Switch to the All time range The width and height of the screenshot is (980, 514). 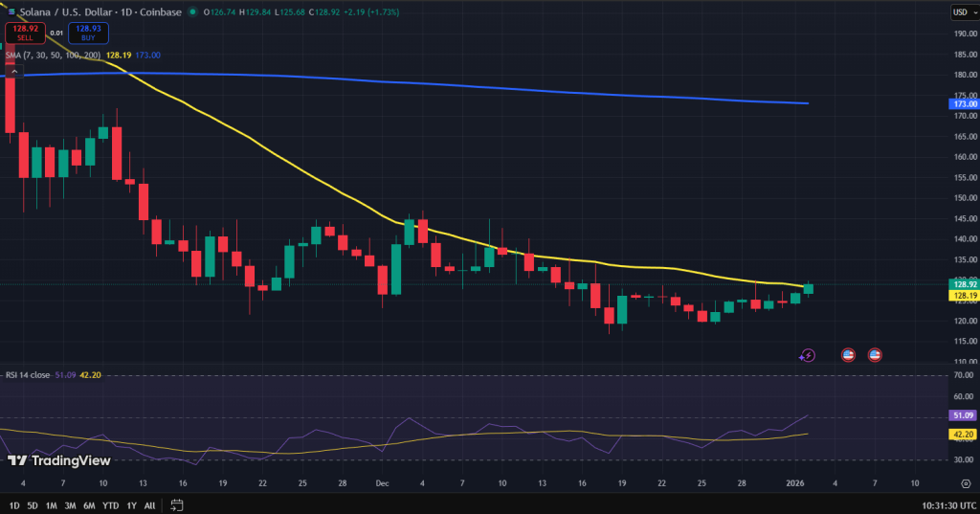point(149,505)
